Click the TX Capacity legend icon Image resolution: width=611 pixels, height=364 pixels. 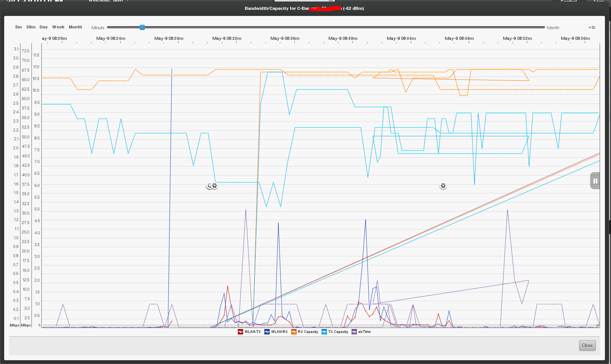pos(324,332)
